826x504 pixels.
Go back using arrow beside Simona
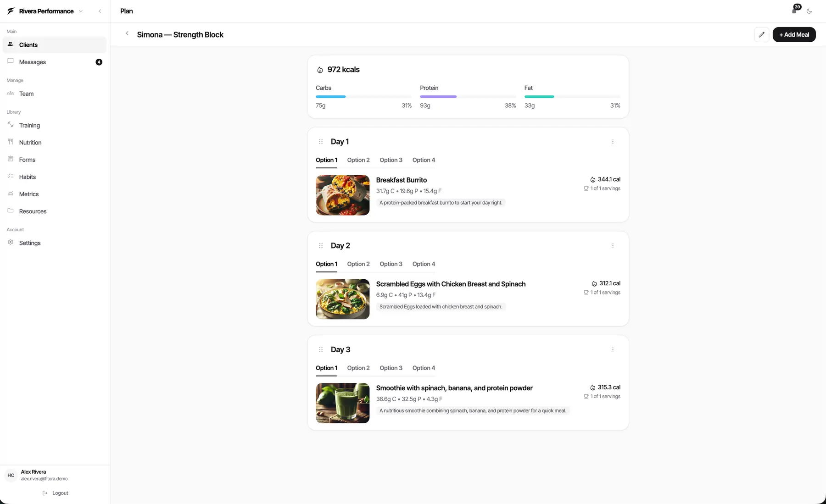[127, 33]
